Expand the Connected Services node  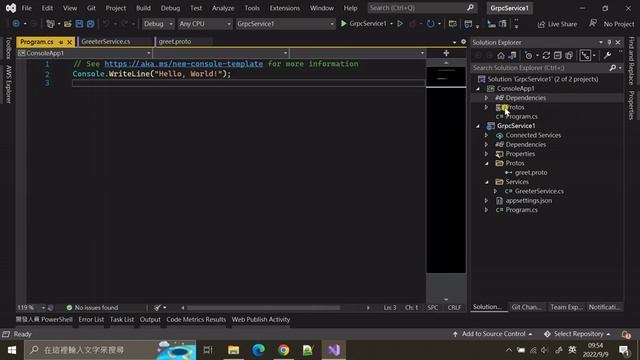[486, 135]
